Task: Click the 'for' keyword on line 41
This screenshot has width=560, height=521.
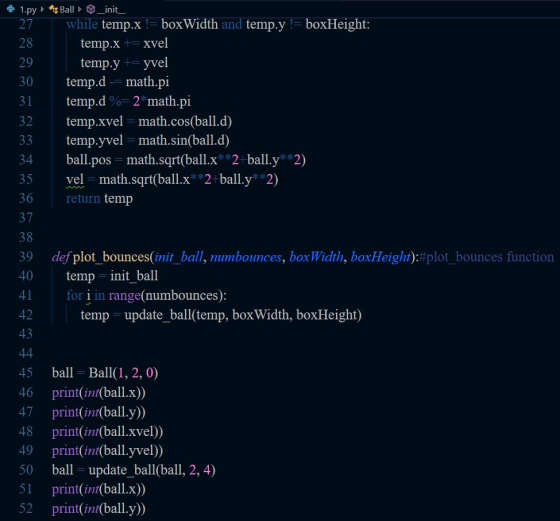Action: click(74, 296)
